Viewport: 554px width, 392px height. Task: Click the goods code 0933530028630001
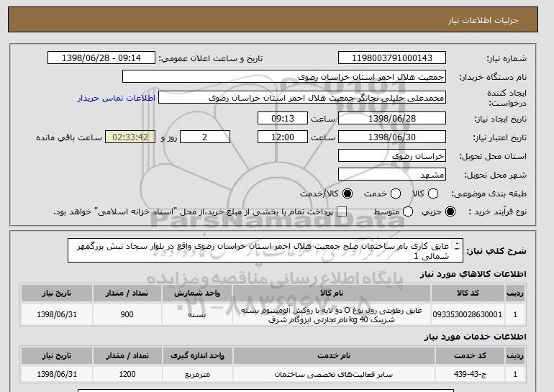coord(468,314)
